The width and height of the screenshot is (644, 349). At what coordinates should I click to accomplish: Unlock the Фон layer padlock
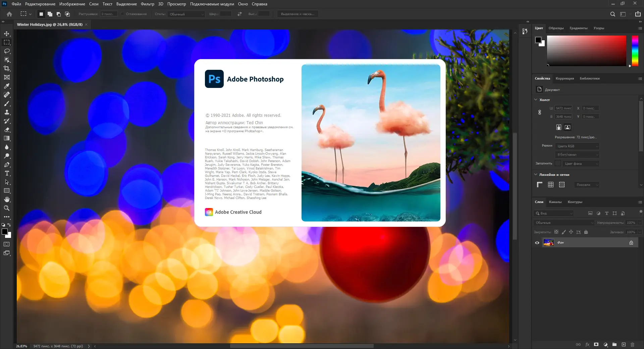(x=631, y=243)
